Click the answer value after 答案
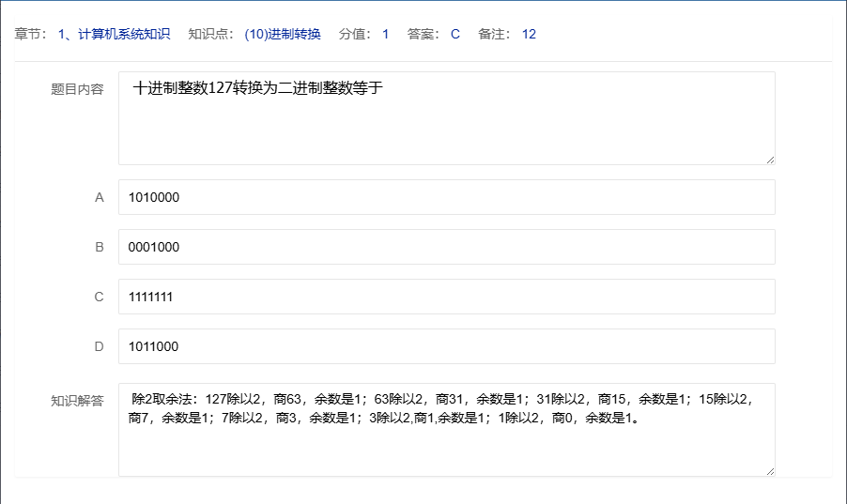847x504 pixels. 455,35
